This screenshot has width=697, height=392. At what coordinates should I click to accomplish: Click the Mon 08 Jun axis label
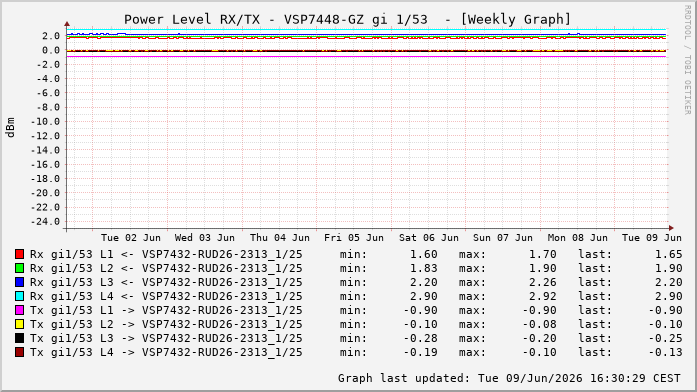click(577, 238)
